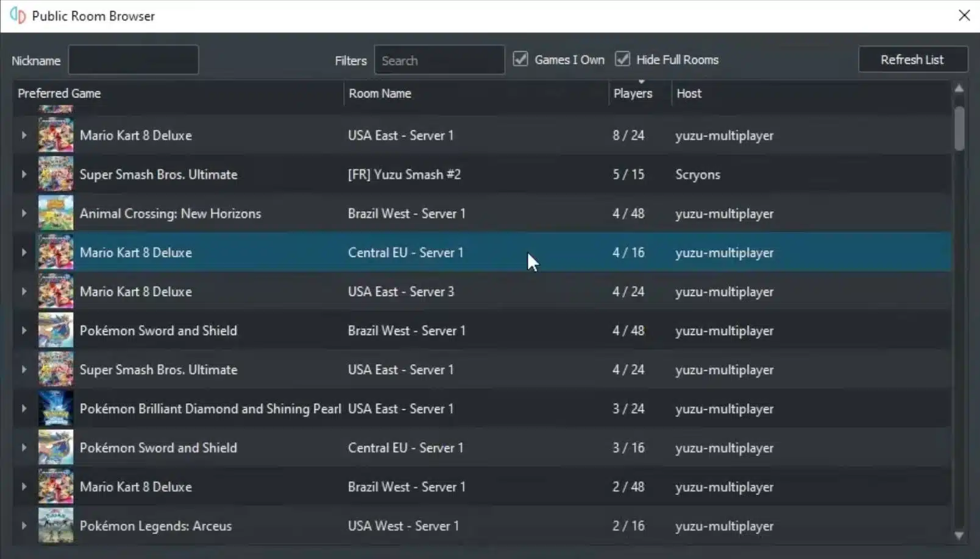The height and width of the screenshot is (559, 980).
Task: Expand the Mario Kart 2 / 48 Brazil West row
Action: pyautogui.click(x=24, y=486)
